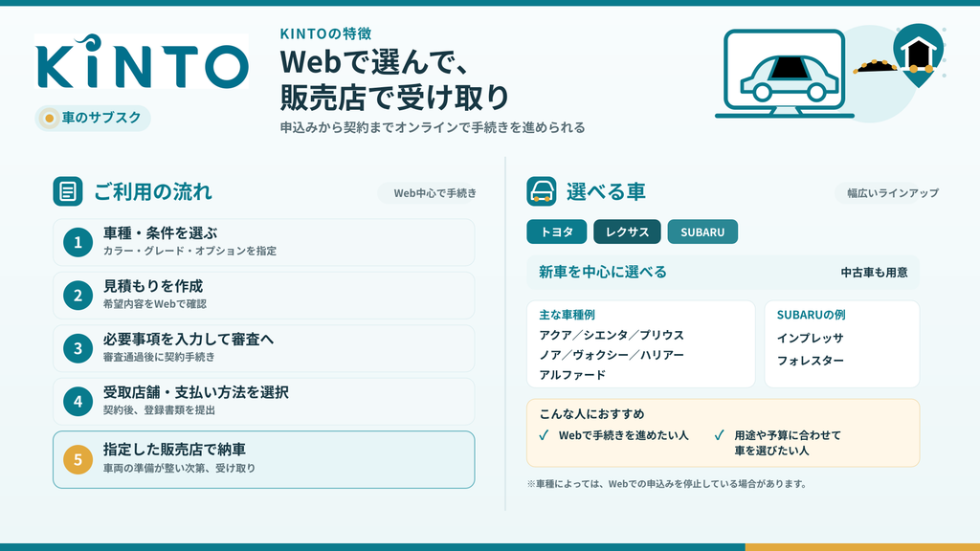Click the 用途や予算に合わせて車を選びたい人 text
The height and width of the screenshot is (551, 980).
coord(788,443)
